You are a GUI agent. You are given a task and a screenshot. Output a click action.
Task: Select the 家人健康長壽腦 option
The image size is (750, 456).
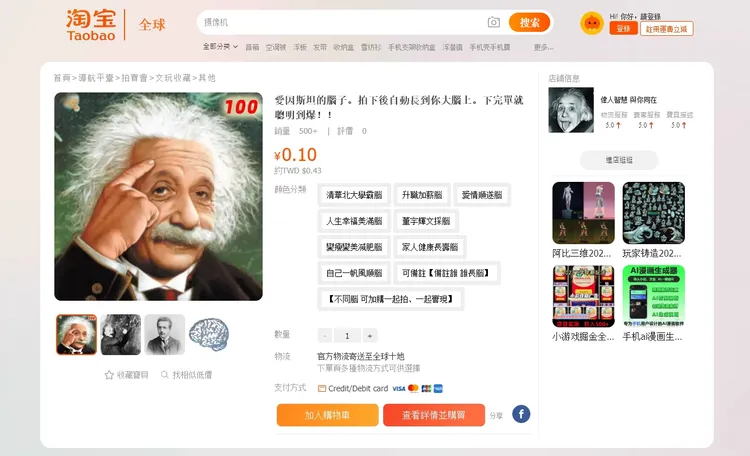tap(430, 247)
